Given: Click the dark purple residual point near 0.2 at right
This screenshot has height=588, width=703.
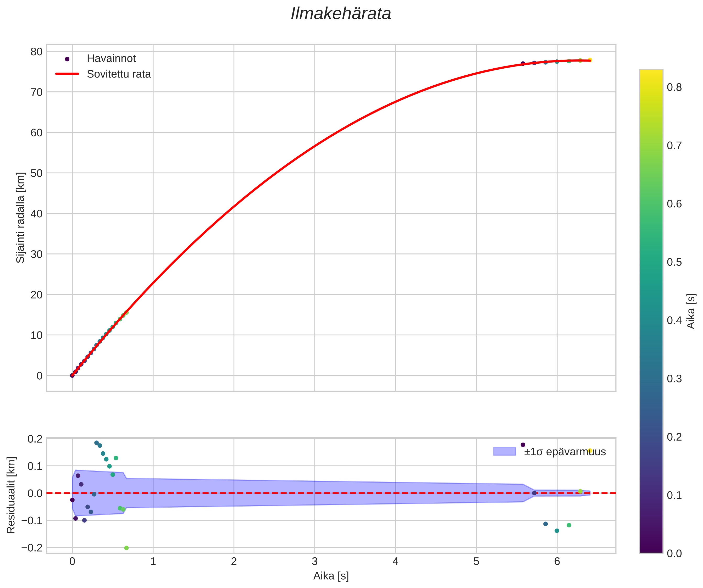Looking at the screenshot, I should click(x=523, y=445).
